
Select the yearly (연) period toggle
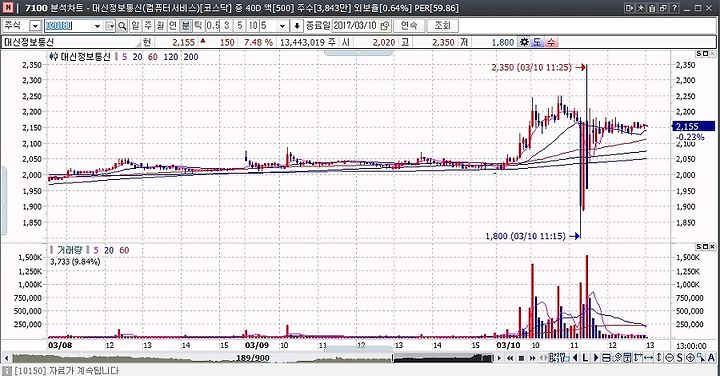(x=173, y=26)
